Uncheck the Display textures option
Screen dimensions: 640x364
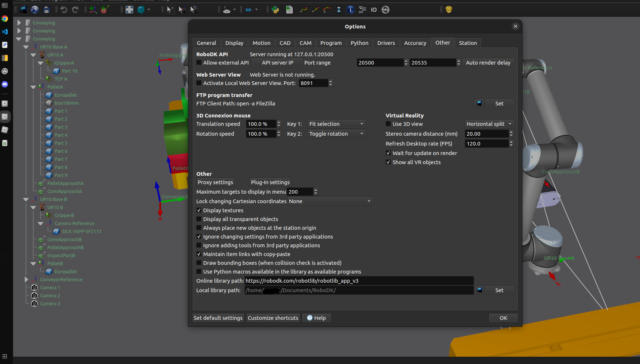pyautogui.click(x=199, y=210)
